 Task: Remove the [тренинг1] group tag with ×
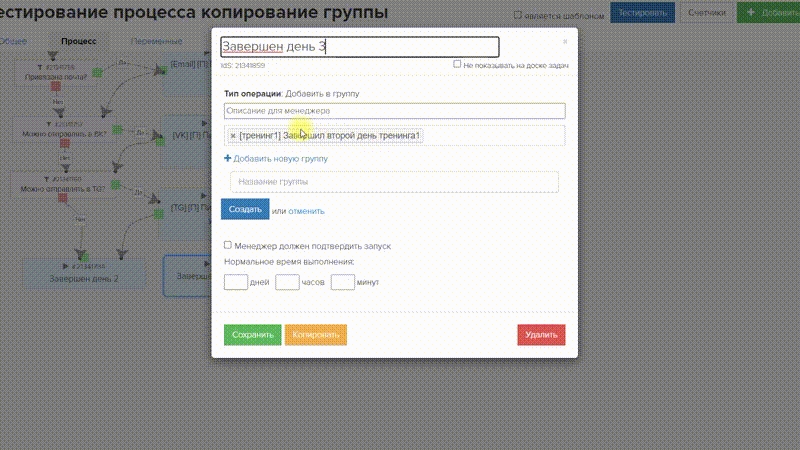232,136
